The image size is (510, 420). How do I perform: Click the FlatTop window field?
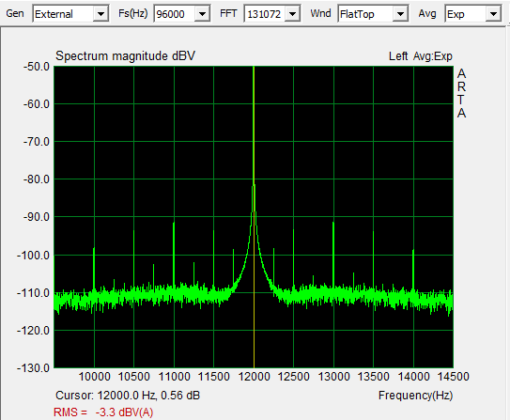click(366, 14)
